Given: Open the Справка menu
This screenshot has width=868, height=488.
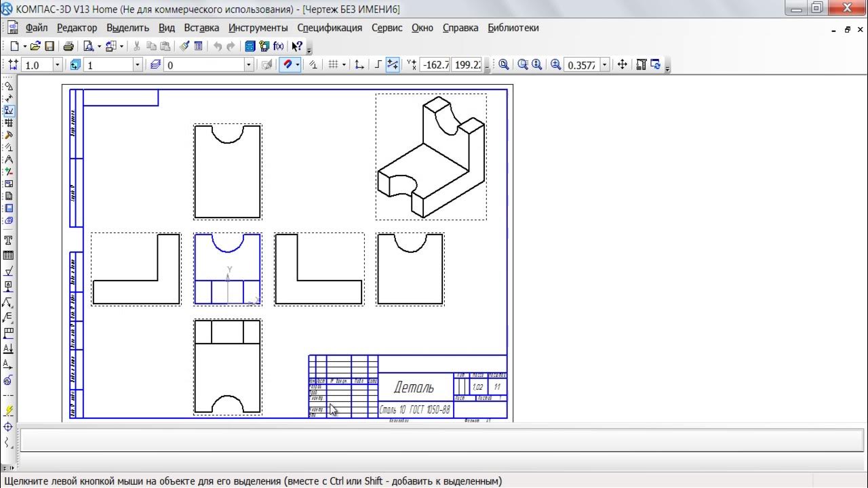Looking at the screenshot, I should coord(460,28).
